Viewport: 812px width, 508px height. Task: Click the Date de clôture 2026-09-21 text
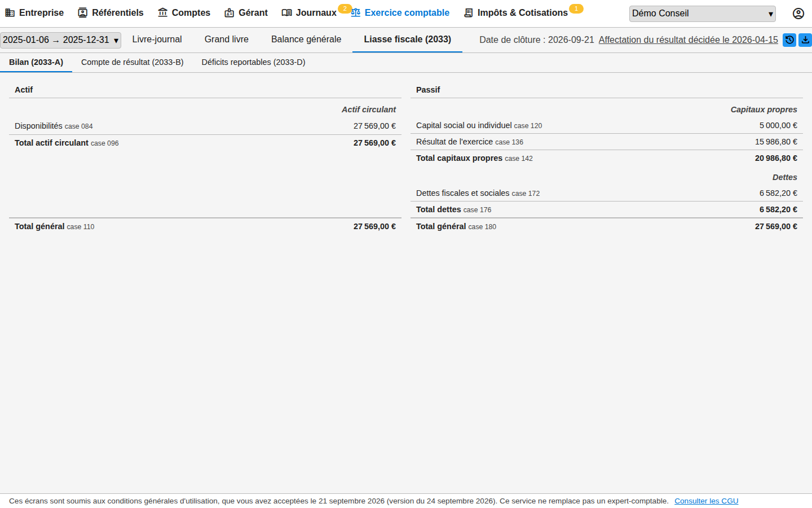click(x=536, y=40)
